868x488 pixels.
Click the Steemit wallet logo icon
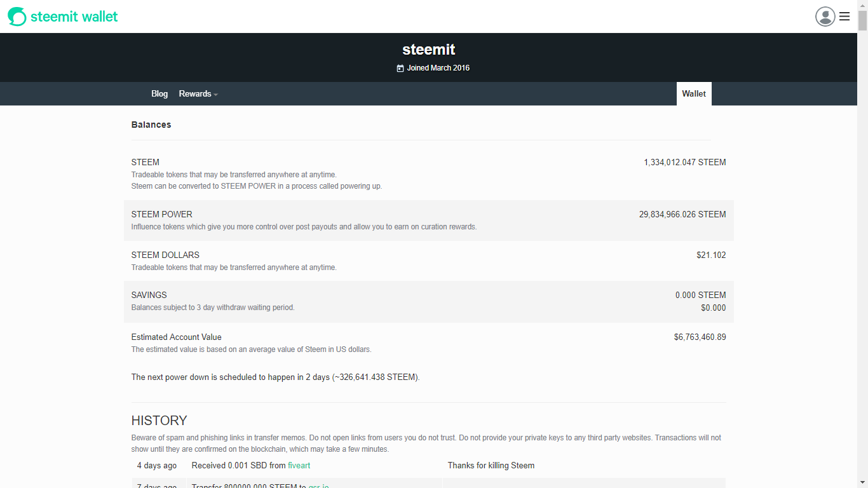17,17
